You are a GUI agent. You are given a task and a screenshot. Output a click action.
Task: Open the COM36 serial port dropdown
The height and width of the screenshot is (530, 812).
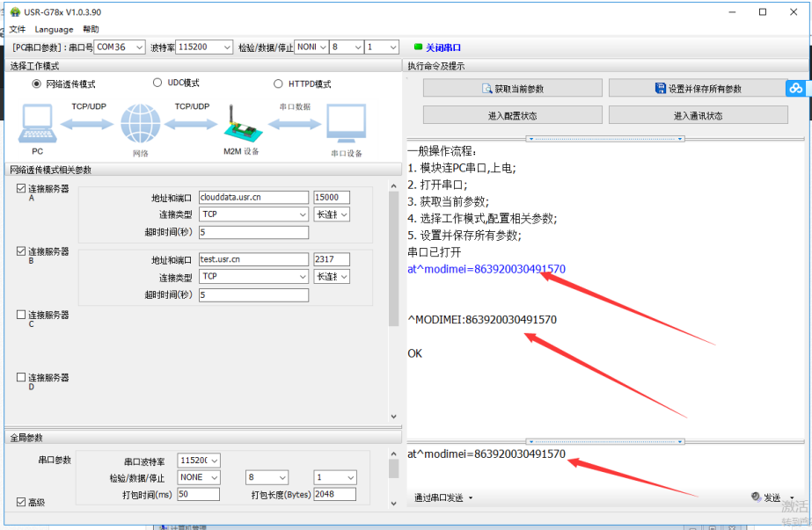tap(120, 47)
